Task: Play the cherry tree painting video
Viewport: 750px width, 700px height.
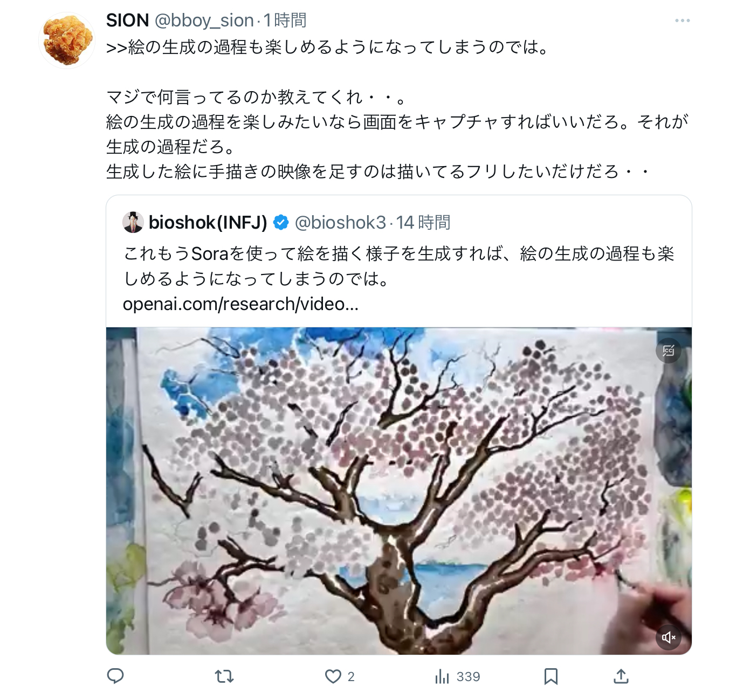Action: tap(399, 491)
